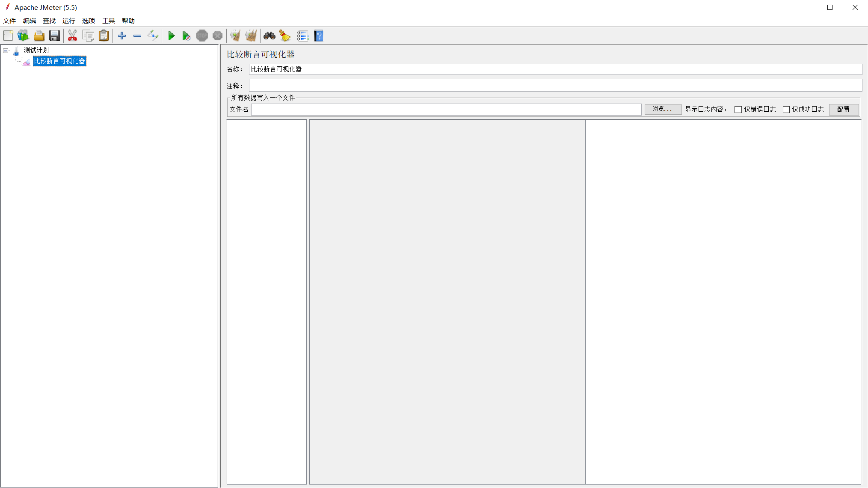Screen dimensions: 868x488
Task: Clear results with single broom icon
Action: (x=235, y=36)
